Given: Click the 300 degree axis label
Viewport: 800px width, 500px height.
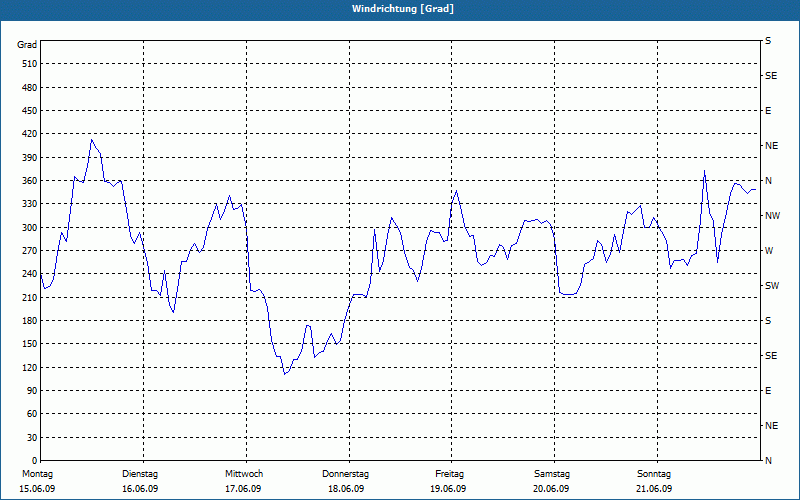Looking at the screenshot, I should (x=29, y=228).
